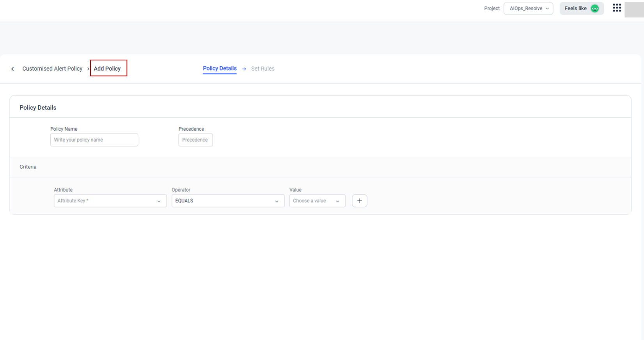
Task: Focus the Policy Name text field
Action: [94, 140]
